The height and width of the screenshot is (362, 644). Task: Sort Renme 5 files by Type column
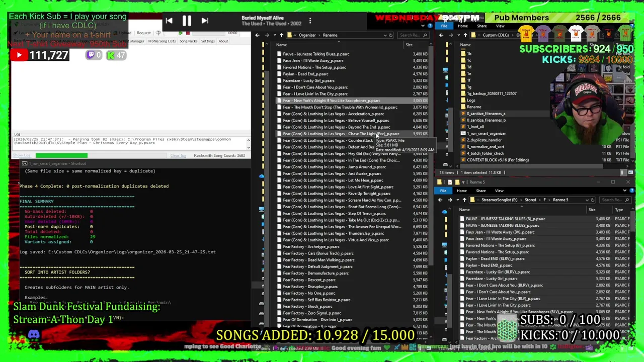click(619, 210)
